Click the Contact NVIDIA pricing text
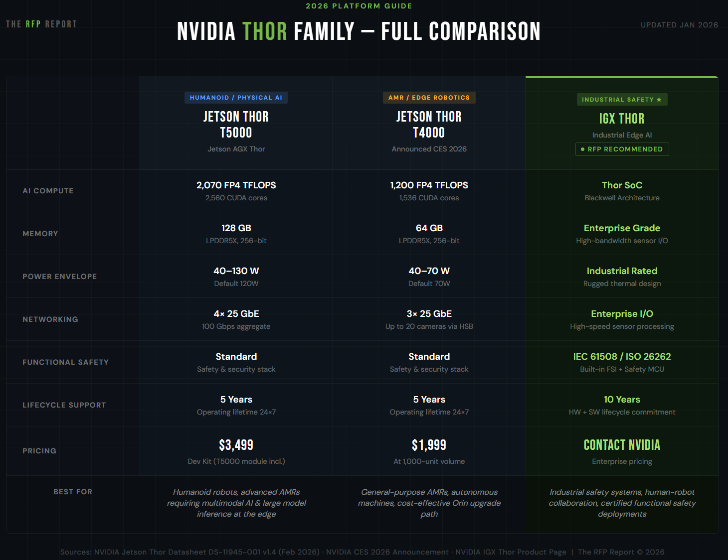 (x=622, y=445)
